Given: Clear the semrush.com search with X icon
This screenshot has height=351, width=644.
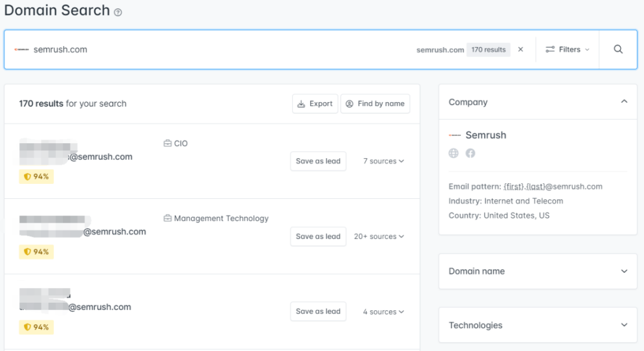Looking at the screenshot, I should (521, 50).
